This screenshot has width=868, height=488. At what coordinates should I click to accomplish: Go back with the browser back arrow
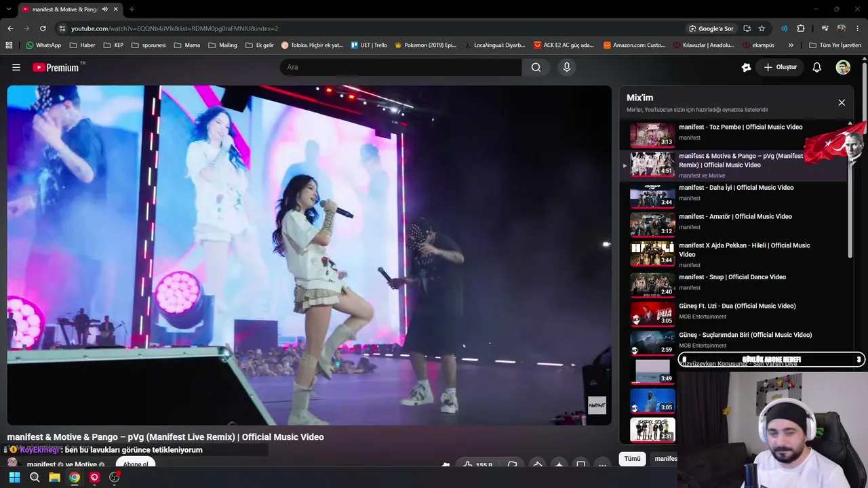click(x=10, y=28)
